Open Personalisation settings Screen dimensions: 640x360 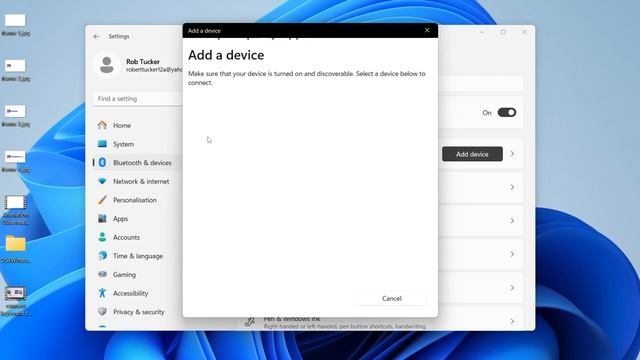pos(135,200)
